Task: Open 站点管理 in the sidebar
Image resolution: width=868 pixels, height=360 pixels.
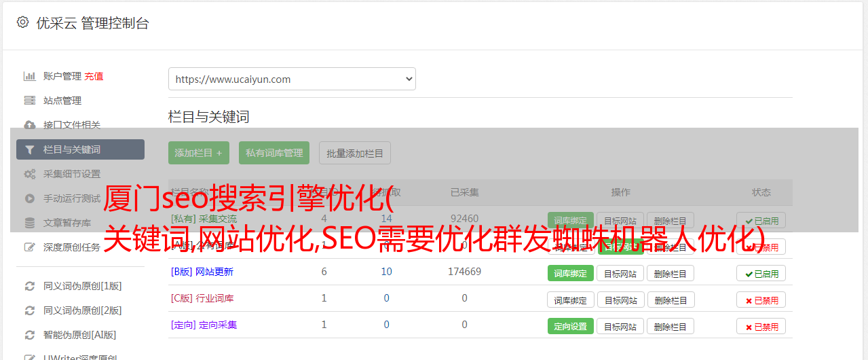Action: pyautogui.click(x=62, y=101)
